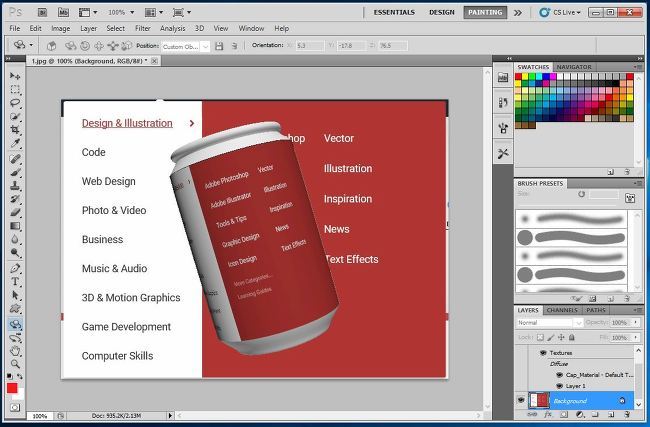Open the Opacity slider arrow
The image size is (650, 427).
coord(635,322)
